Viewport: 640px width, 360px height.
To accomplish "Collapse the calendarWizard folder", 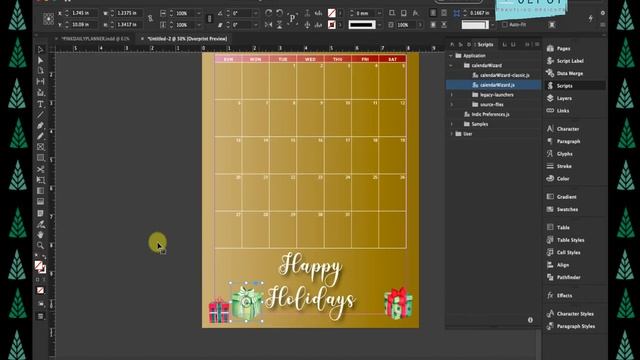I will click(x=451, y=65).
